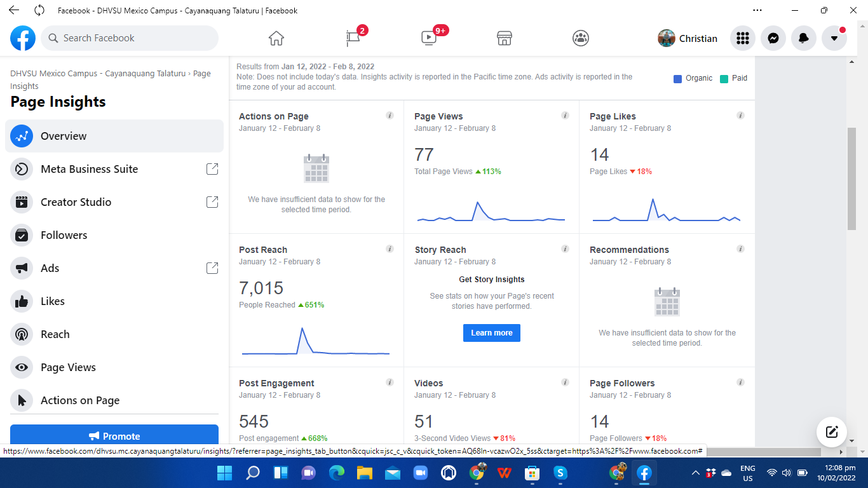Viewport: 868px width, 488px height.
Task: Click the external-link icon beside Ads
Action: [212, 268]
